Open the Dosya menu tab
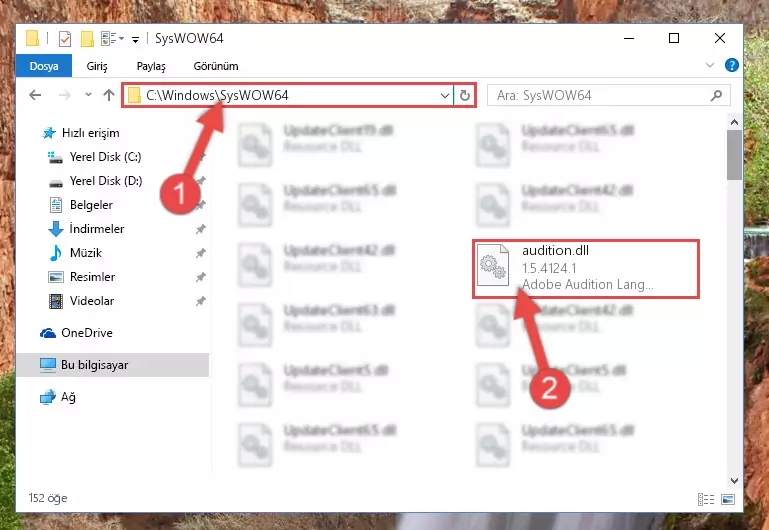Image resolution: width=769 pixels, height=530 pixels. [x=44, y=66]
